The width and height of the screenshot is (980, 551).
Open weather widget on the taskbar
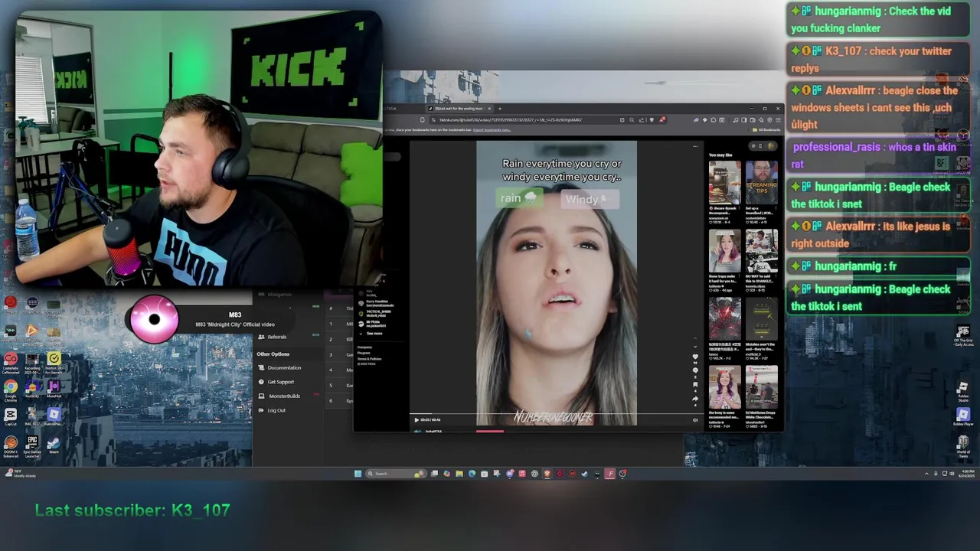tap(21, 474)
